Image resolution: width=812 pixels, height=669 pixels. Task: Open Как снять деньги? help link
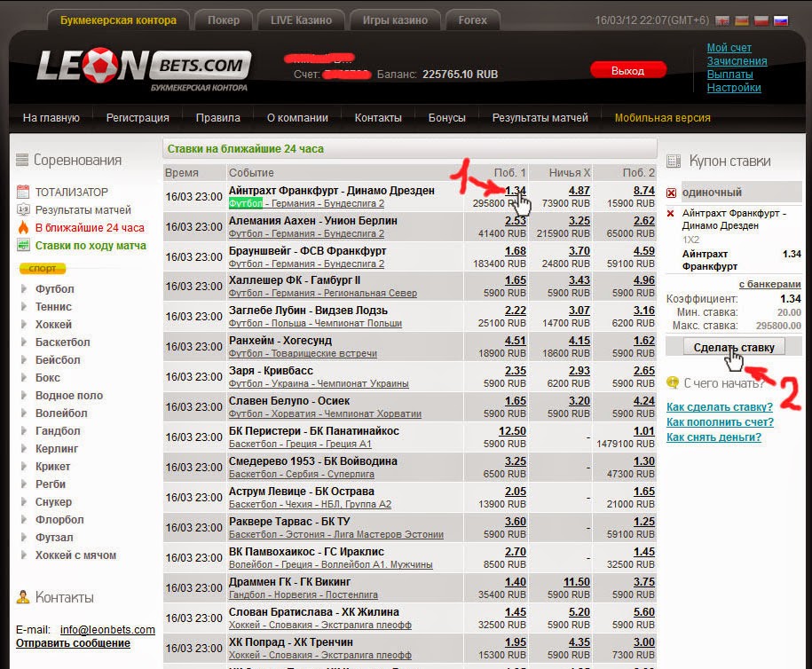(x=713, y=437)
